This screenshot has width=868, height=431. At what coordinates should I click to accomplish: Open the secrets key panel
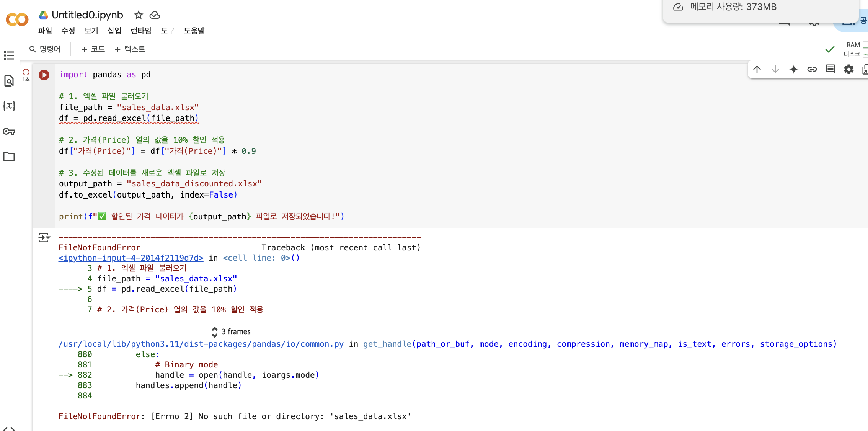coord(9,131)
